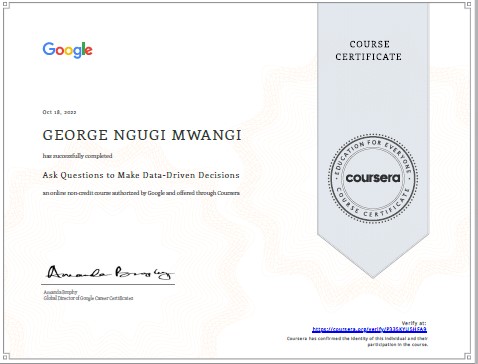Click the Coursera identity confirmation statement

point(357,341)
